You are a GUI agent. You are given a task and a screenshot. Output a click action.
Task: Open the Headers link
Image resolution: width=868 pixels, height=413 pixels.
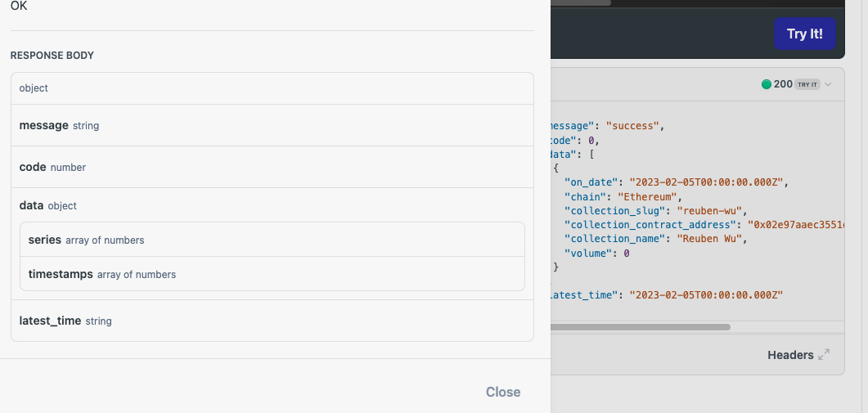[790, 355]
